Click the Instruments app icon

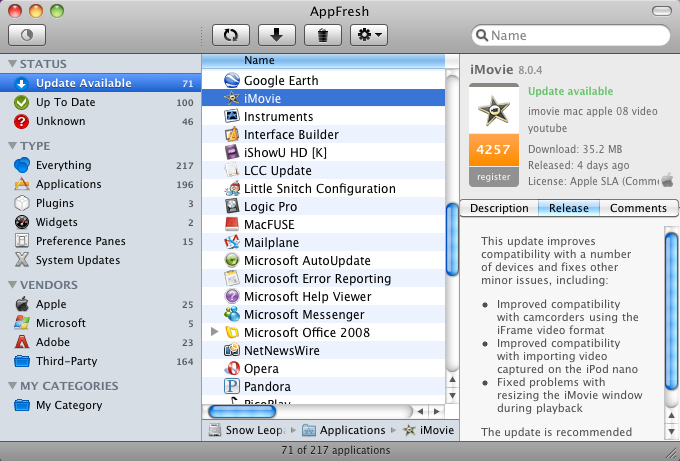[x=232, y=116]
